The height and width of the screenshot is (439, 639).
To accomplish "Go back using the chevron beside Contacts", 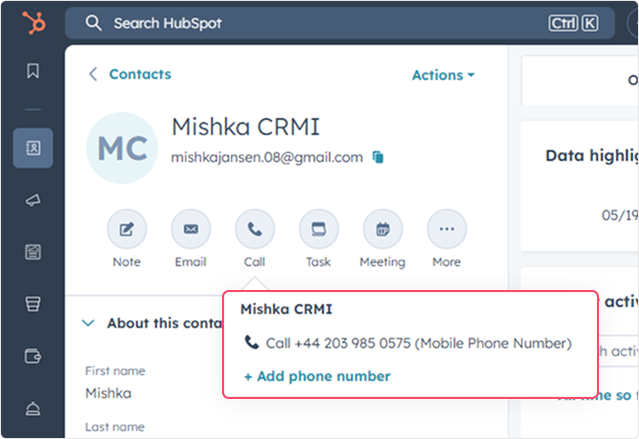I will (93, 74).
